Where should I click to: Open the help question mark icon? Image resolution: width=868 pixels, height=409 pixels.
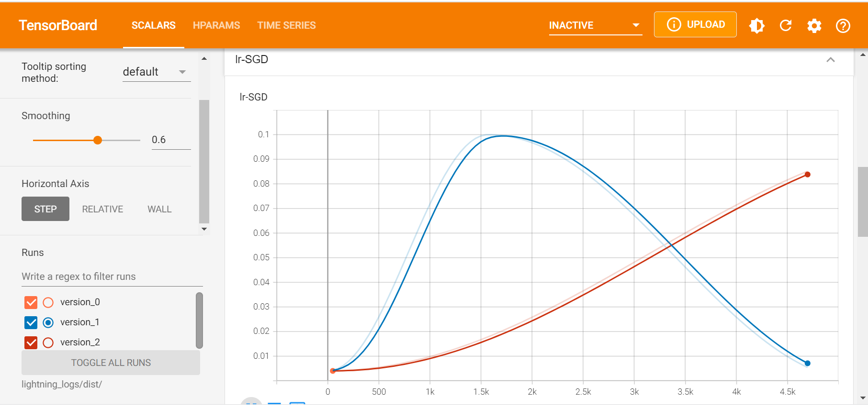point(843,25)
